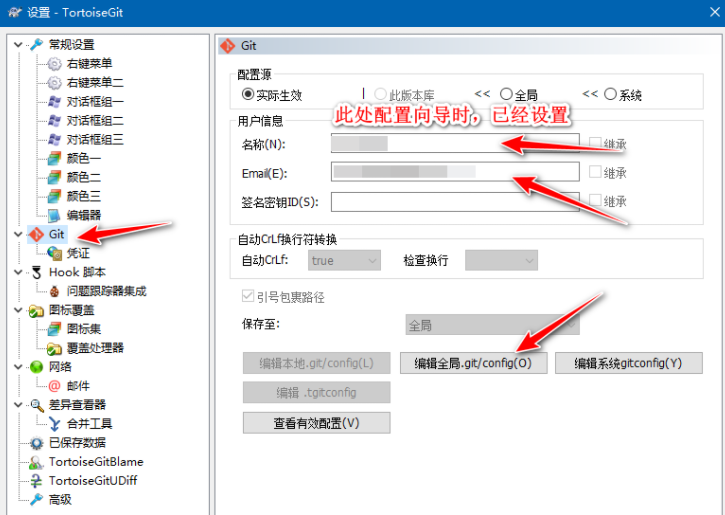Click the gear icon next to 右键菜单

[x=54, y=64]
